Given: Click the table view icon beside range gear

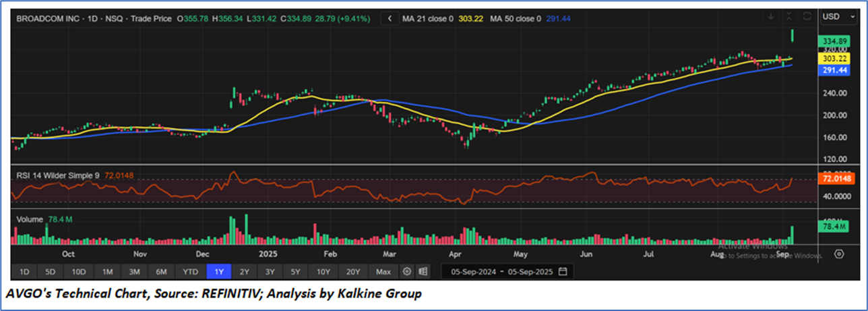Looking at the screenshot, I should tap(423, 271).
